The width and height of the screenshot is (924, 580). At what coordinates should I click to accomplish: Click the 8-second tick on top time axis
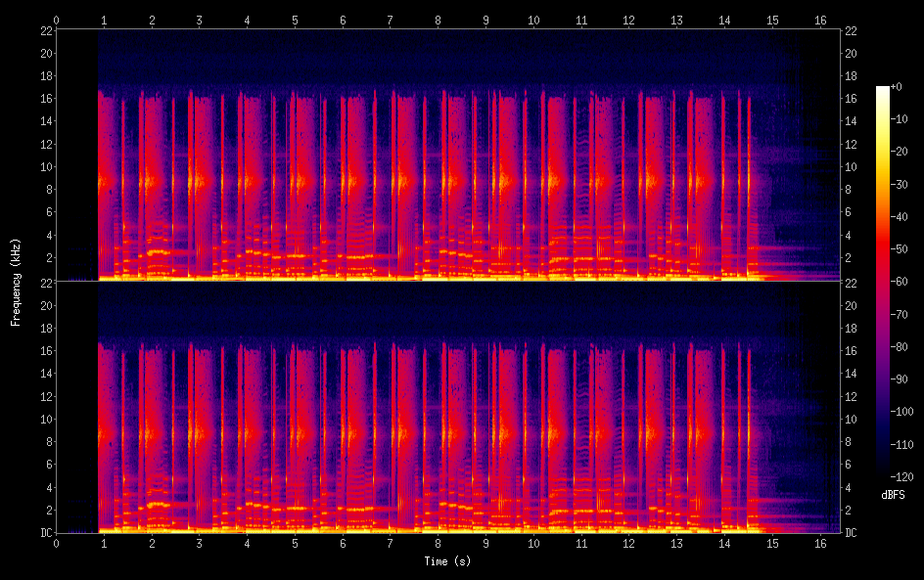pos(438,20)
